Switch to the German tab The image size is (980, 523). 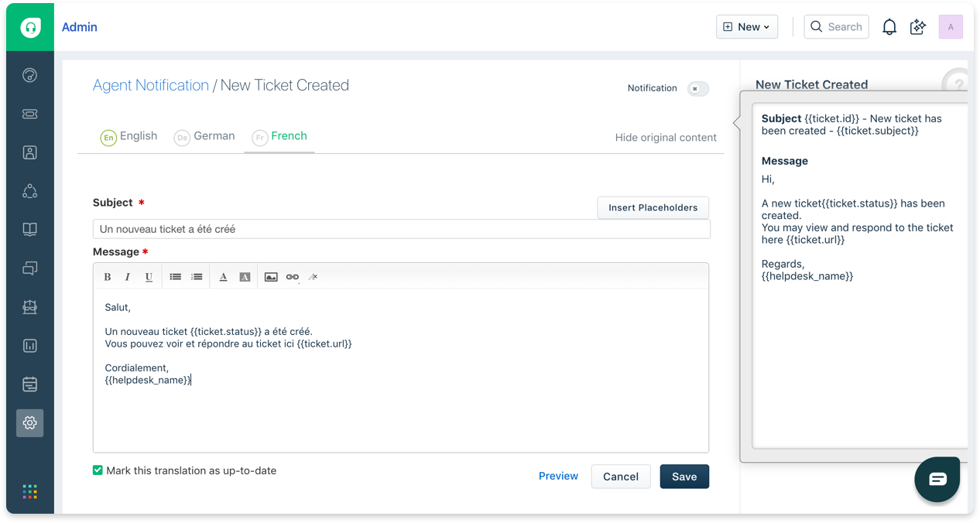205,136
